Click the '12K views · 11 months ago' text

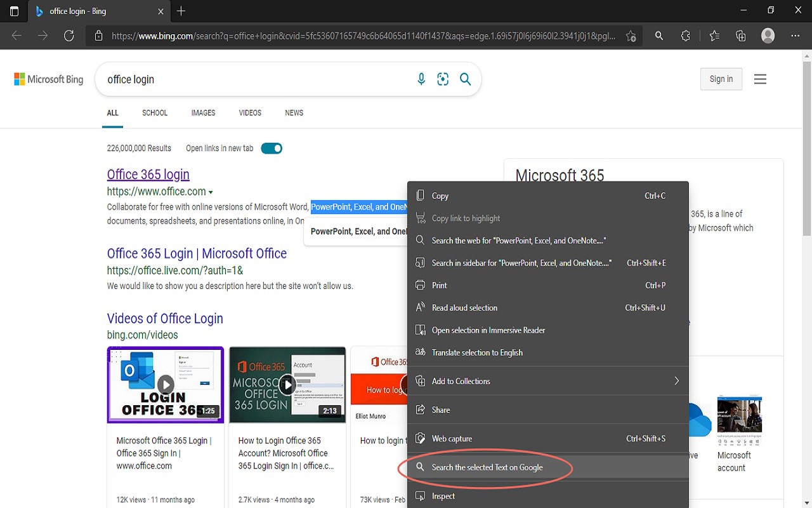[155, 500]
